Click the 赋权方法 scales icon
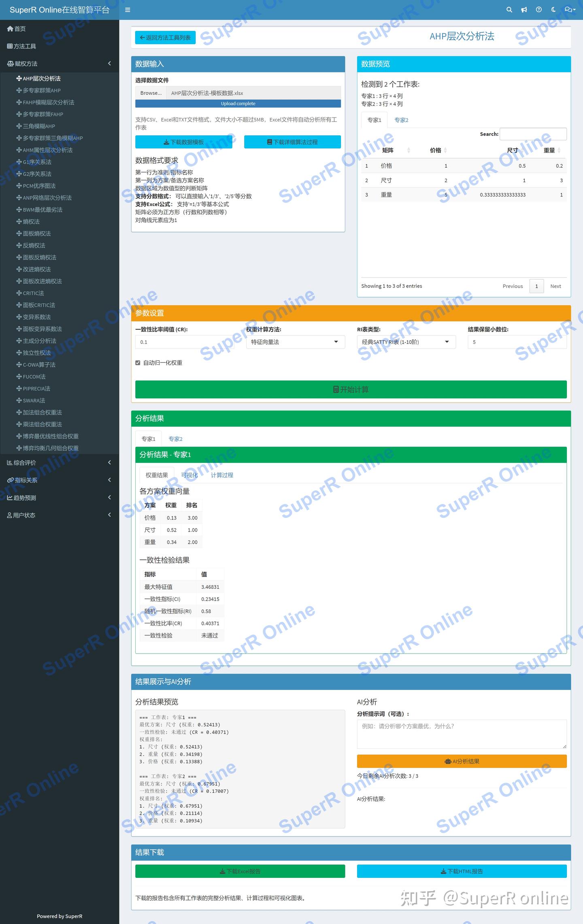This screenshot has width=583, height=924. (10, 64)
